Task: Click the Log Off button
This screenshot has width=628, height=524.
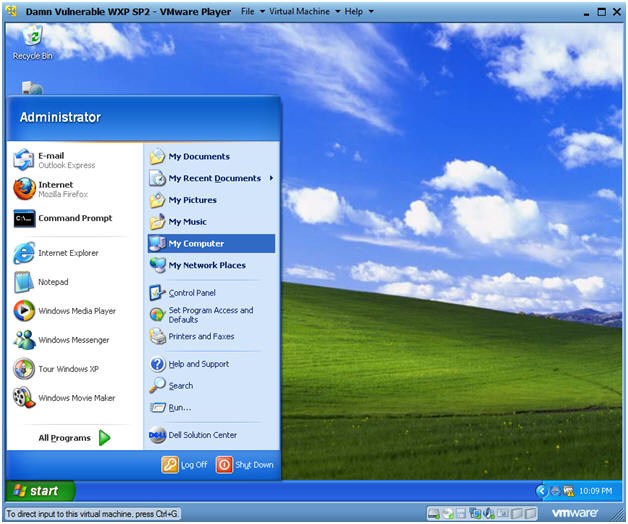Action: [185, 465]
